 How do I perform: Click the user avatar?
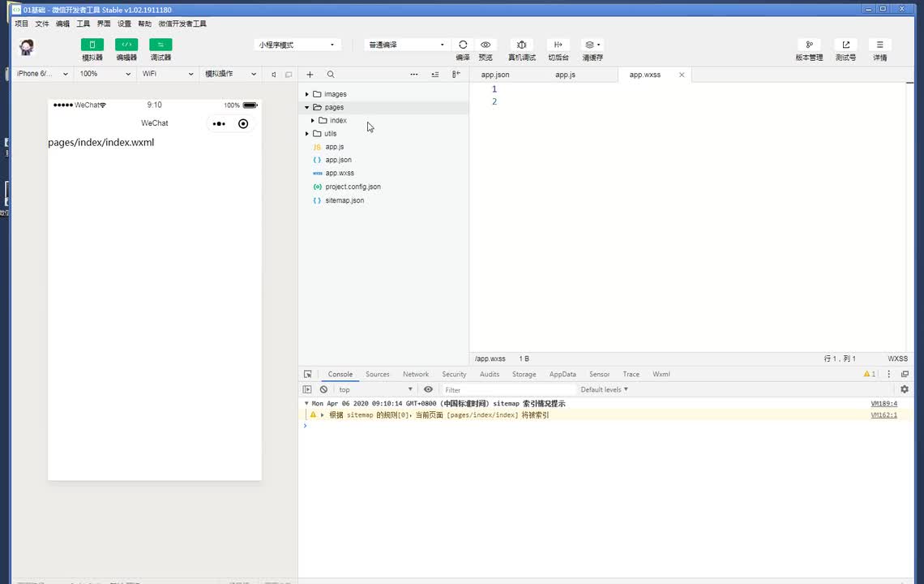(x=27, y=47)
